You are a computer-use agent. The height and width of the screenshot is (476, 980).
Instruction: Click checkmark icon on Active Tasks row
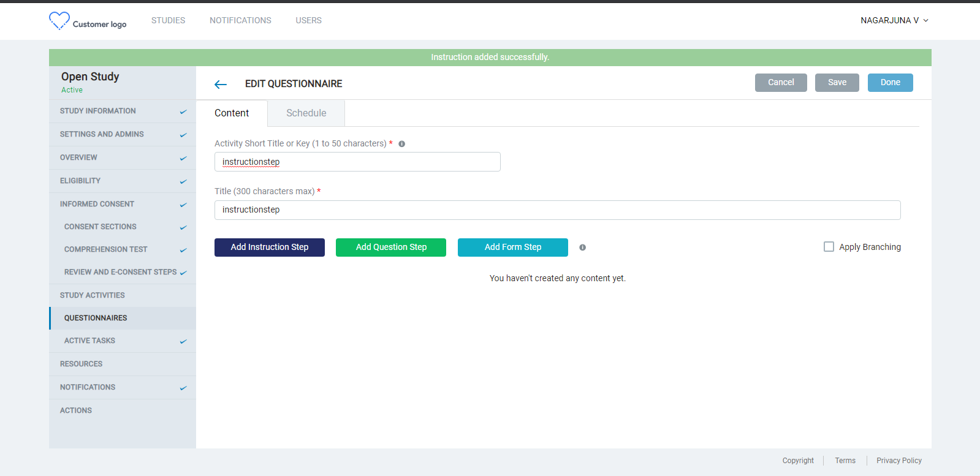[183, 341]
